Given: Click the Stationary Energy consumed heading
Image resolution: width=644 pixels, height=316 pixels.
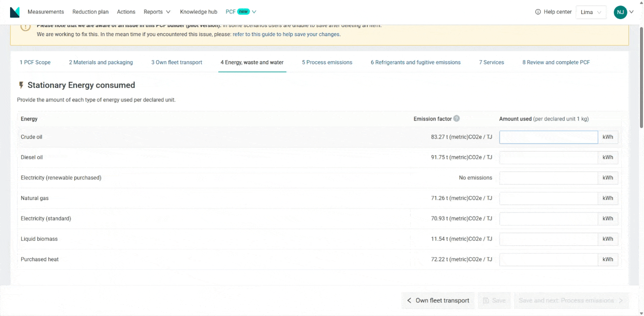Looking at the screenshot, I should [81, 85].
